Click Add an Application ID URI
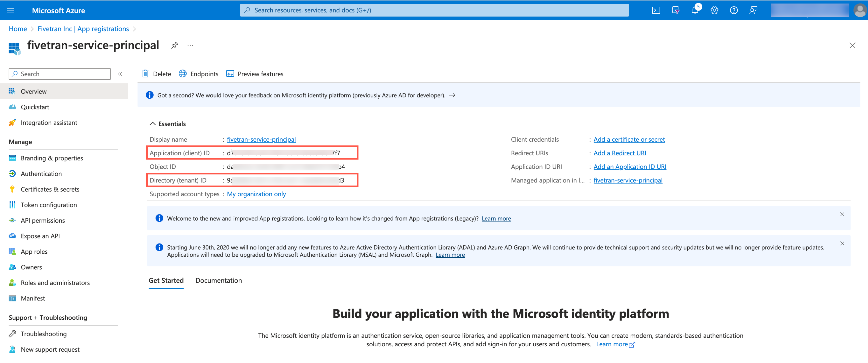868x363 pixels. click(x=630, y=167)
